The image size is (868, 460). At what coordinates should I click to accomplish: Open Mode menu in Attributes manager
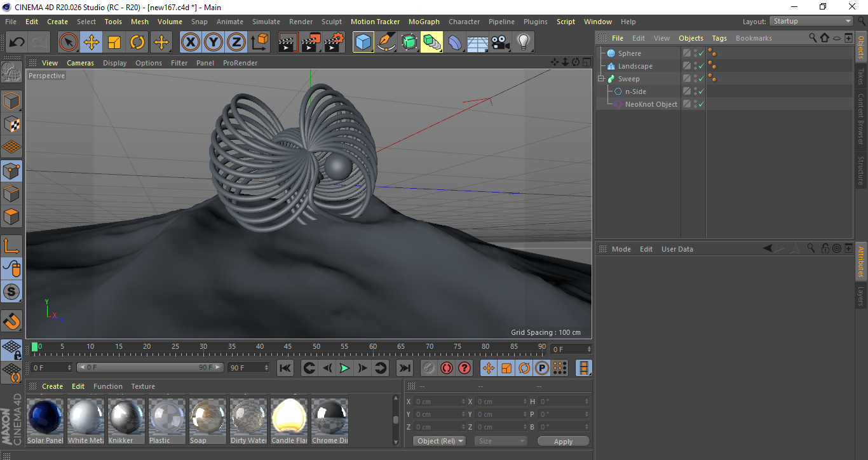(x=621, y=249)
